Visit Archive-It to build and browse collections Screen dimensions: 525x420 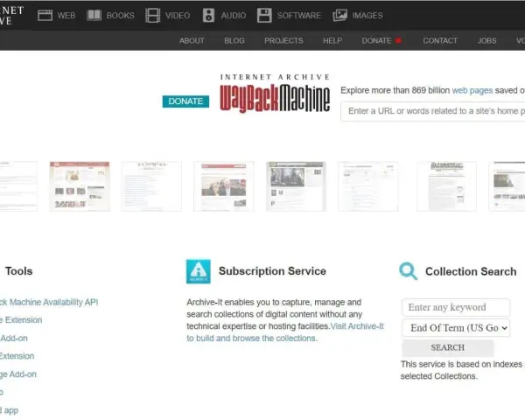285,332
